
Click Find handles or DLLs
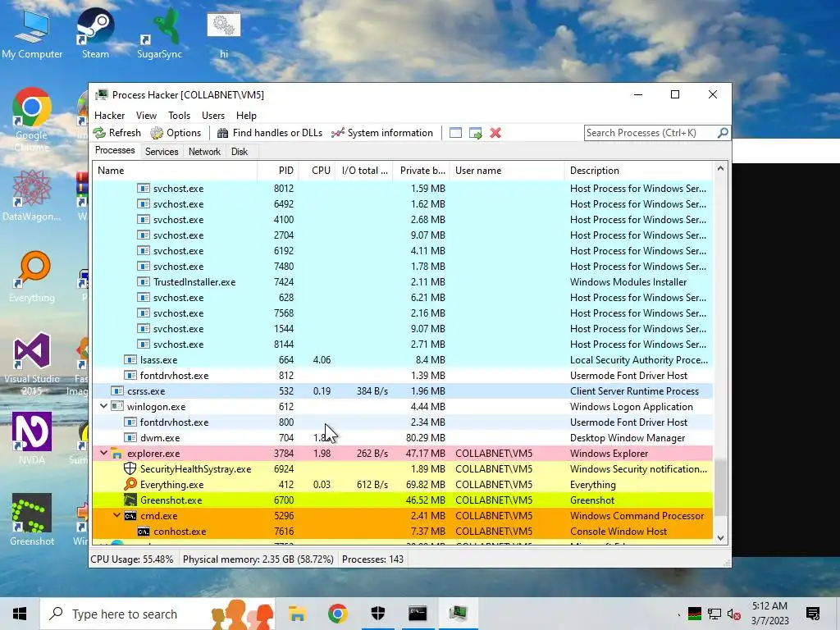pos(269,133)
